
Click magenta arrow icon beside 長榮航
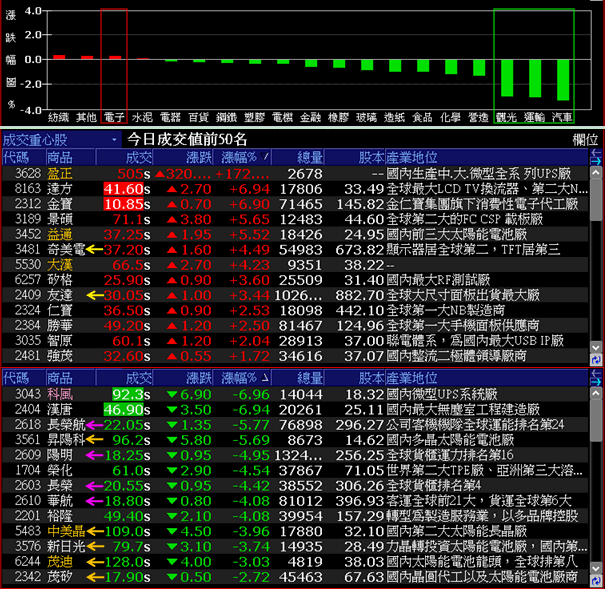(x=94, y=425)
